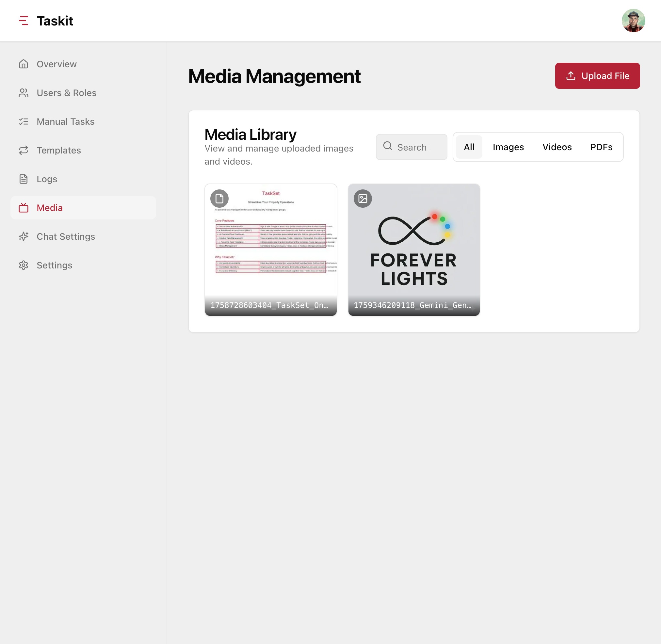The width and height of the screenshot is (661, 644).
Task: Click the document badge on TaskSet file
Action: (219, 199)
